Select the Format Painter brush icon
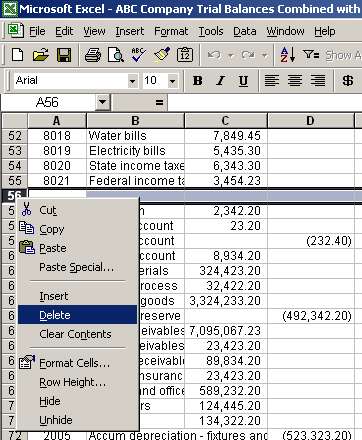The width and height of the screenshot is (362, 440). pyautogui.click(x=162, y=55)
